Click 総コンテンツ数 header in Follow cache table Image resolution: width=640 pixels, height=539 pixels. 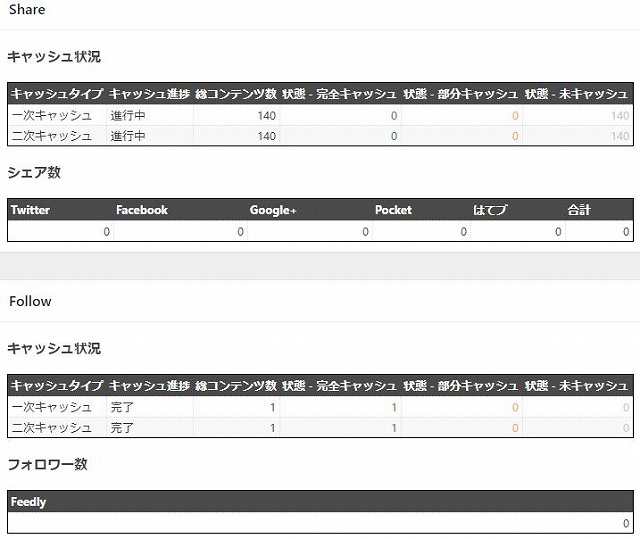236,386
